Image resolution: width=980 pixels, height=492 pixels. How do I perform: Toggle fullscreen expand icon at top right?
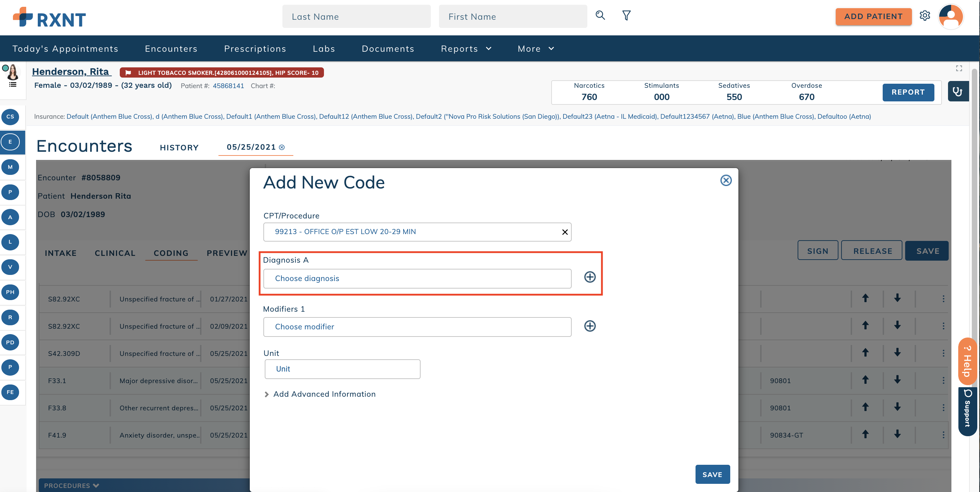(x=959, y=68)
